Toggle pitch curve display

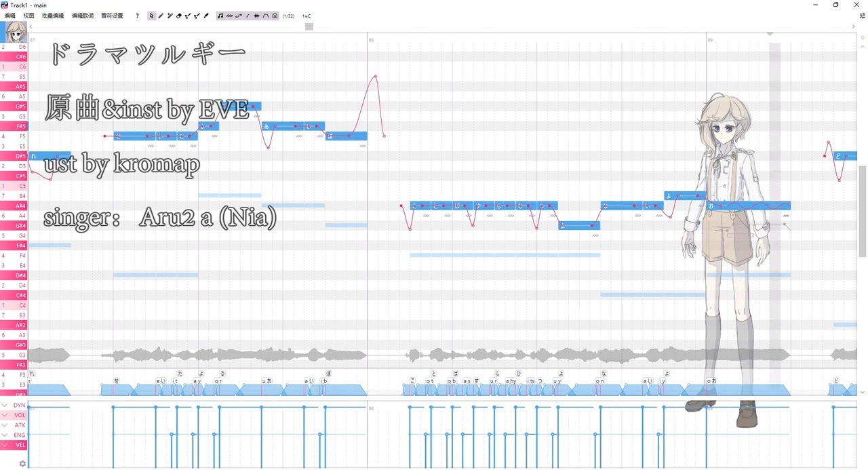click(239, 16)
